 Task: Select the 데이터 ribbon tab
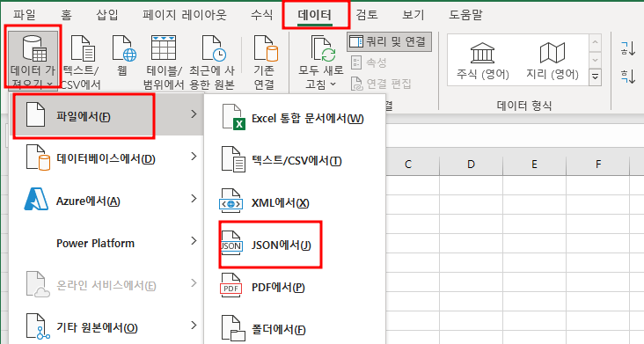(315, 15)
